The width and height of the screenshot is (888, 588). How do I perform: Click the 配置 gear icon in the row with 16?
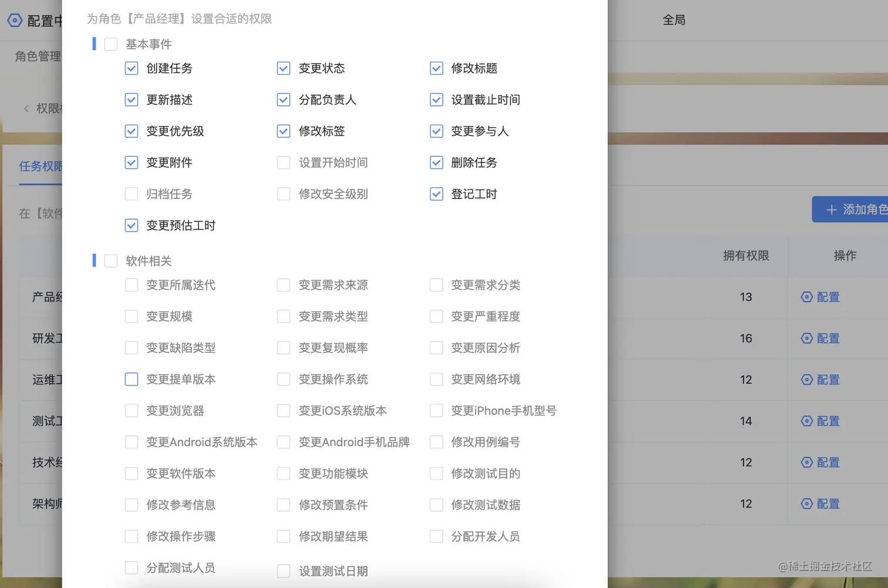point(807,338)
